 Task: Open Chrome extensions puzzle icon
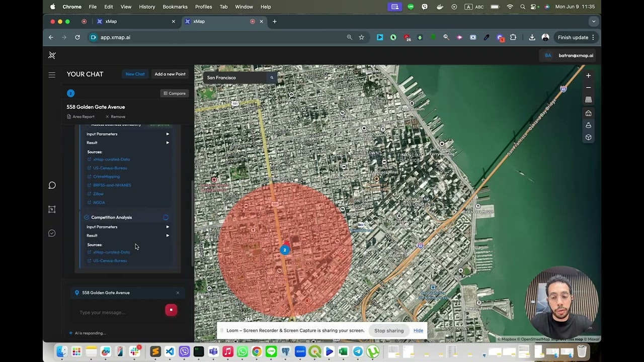[x=513, y=37]
